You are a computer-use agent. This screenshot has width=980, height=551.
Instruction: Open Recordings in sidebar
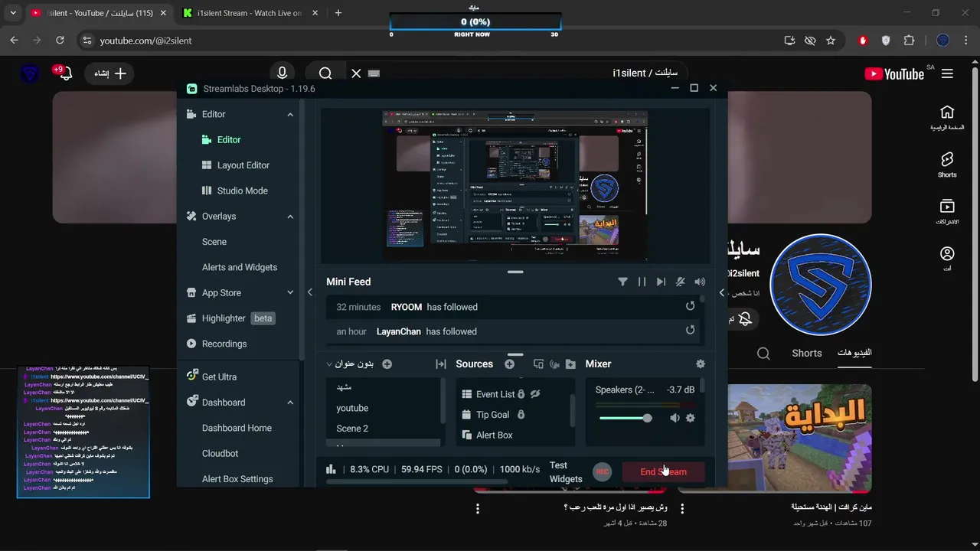click(217, 344)
